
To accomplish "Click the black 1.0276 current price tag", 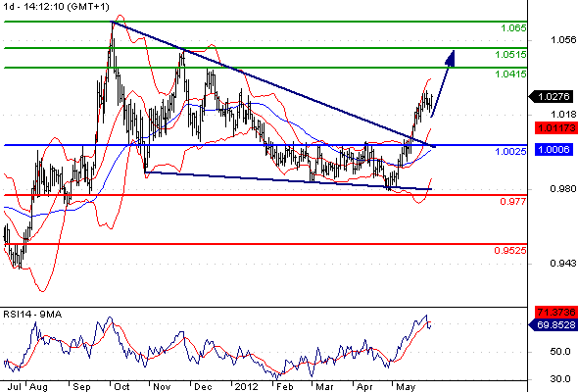I will [552, 97].
